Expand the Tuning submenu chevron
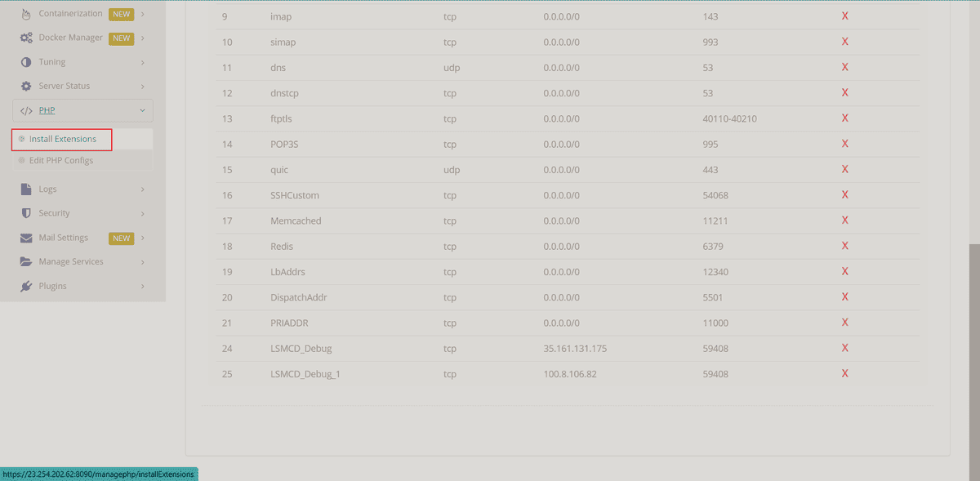 point(142,62)
